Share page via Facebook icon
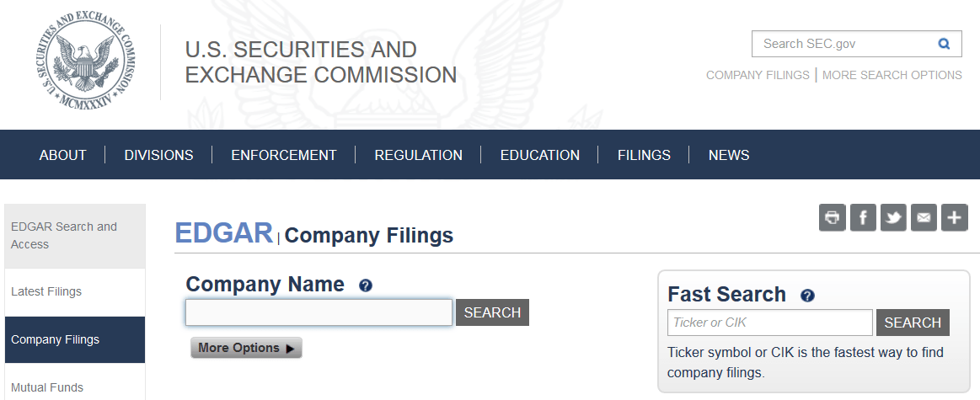Screen dimensions: 980x400 click(863, 217)
